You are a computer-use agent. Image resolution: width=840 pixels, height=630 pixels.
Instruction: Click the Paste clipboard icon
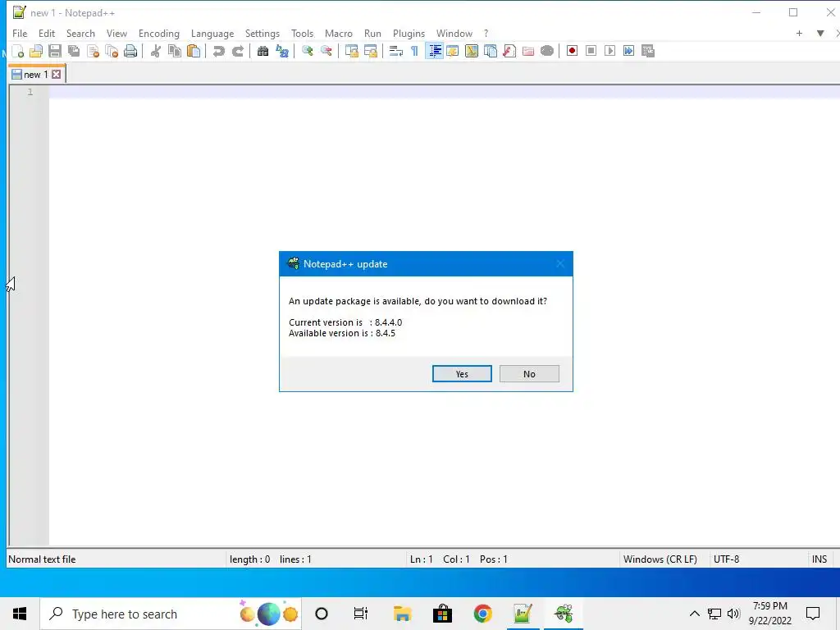(194, 51)
